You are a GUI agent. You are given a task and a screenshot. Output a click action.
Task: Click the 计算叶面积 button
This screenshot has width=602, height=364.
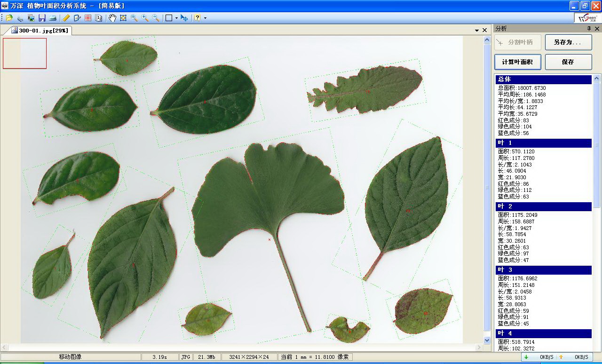(517, 62)
